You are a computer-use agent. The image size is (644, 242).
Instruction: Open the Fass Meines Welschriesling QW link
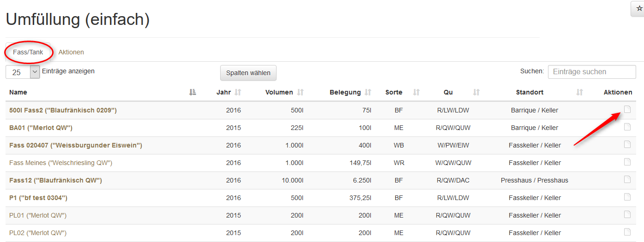[x=60, y=163]
